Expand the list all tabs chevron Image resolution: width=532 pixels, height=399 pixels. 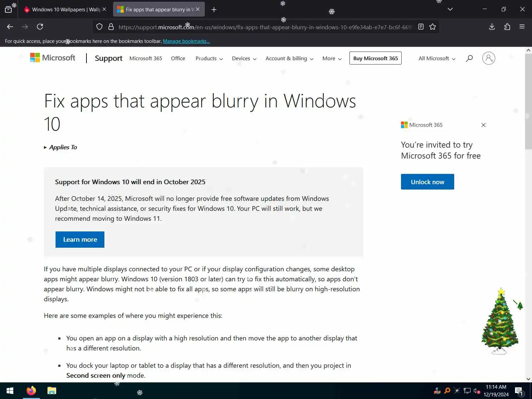click(450, 9)
